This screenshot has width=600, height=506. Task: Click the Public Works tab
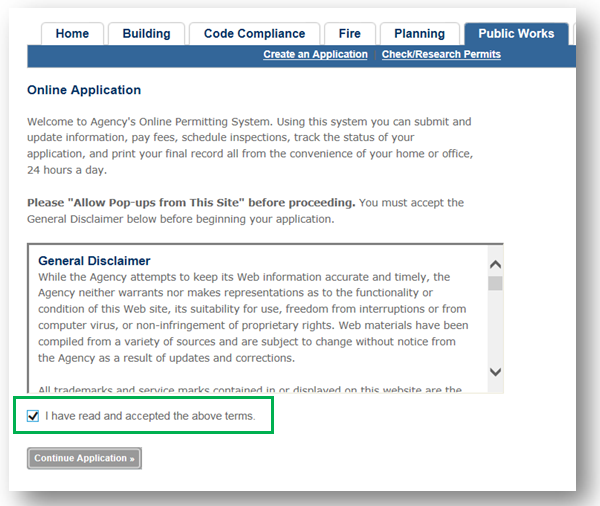click(x=516, y=34)
